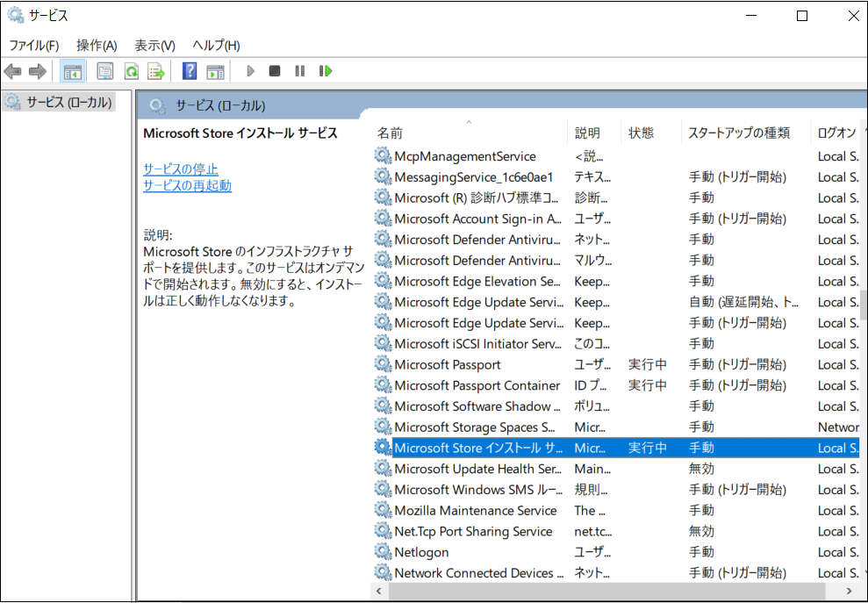Click the Forward arrow toolbar icon

point(38,71)
